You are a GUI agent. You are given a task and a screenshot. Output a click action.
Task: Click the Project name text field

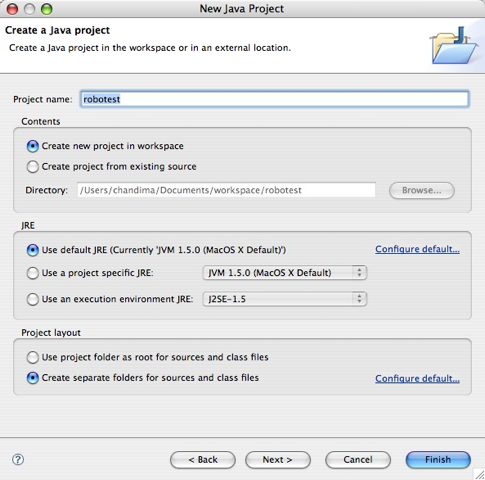[x=275, y=99]
